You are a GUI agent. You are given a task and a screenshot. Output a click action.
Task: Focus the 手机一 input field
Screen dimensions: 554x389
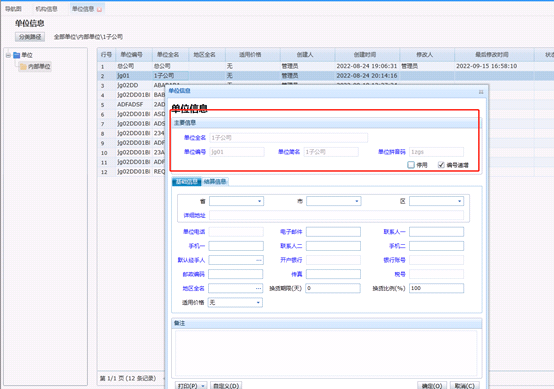[x=236, y=246]
